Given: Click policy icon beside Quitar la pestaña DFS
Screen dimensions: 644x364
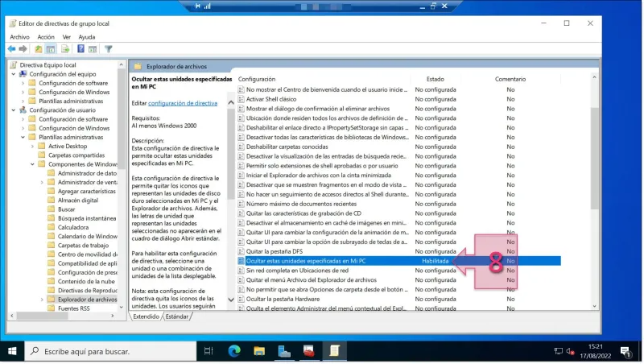Looking at the screenshot, I should pyautogui.click(x=241, y=251).
